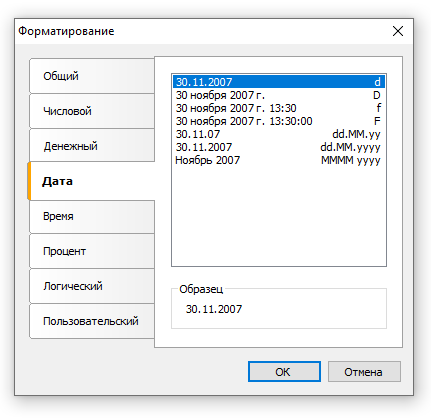Select the dd.MM.yyyy date format row
This screenshot has width=431, height=418.
[x=279, y=147]
